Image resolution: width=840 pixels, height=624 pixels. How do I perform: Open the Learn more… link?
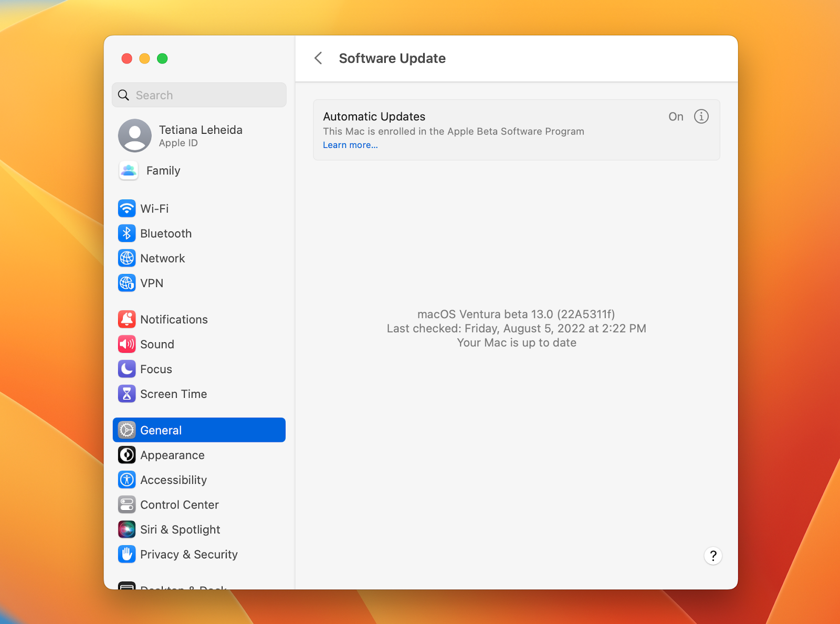coord(350,145)
